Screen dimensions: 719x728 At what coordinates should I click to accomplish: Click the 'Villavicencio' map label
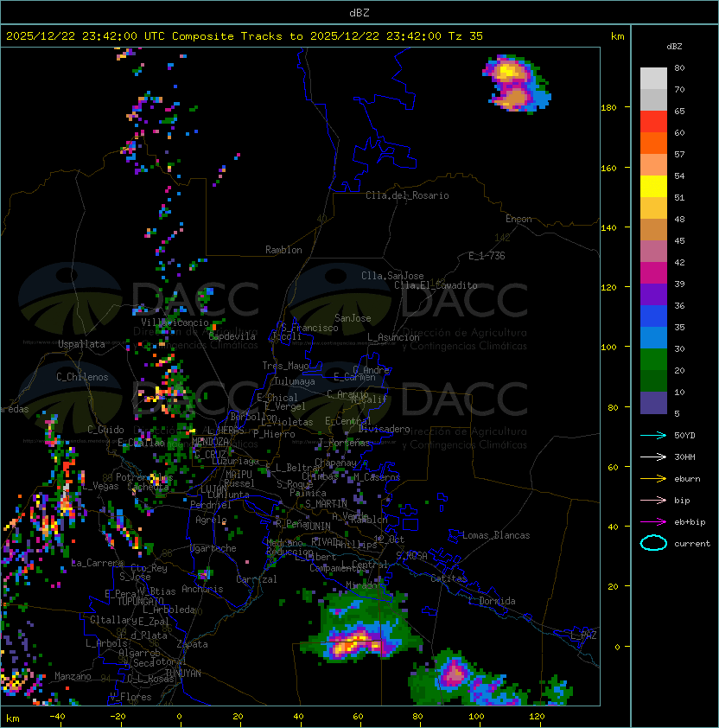tap(175, 322)
